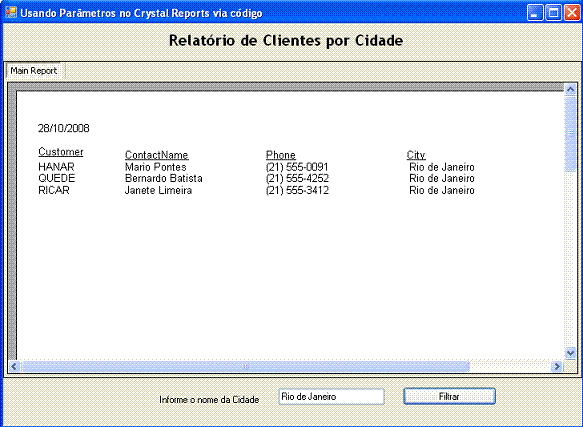Click the vertical scrollbar thumb

click(x=570, y=134)
